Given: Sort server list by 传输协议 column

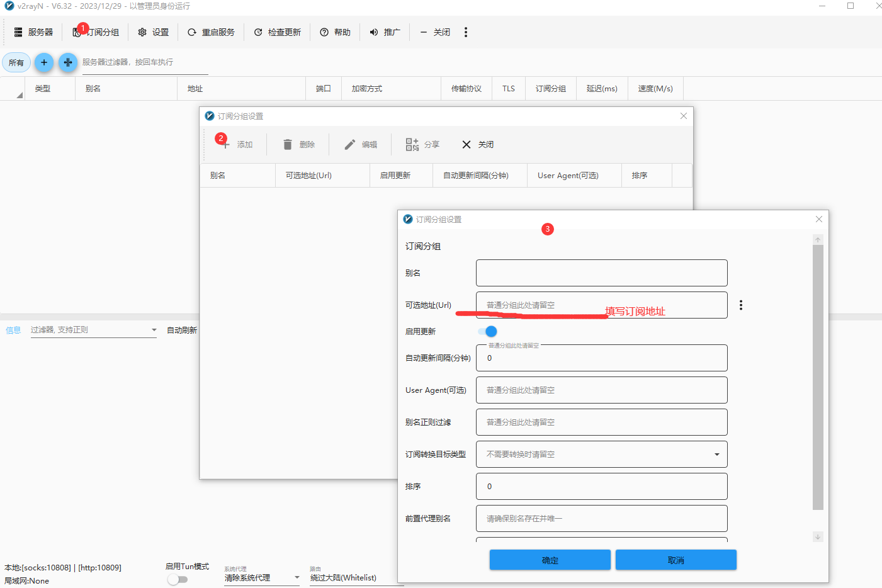Looking at the screenshot, I should point(466,89).
